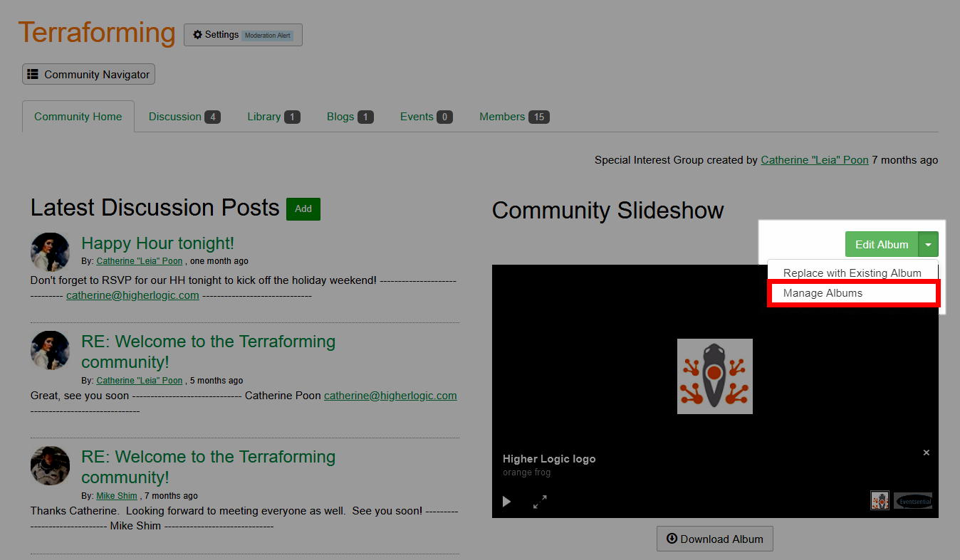960x560 pixels.
Task: Download the album
Action: (714, 539)
